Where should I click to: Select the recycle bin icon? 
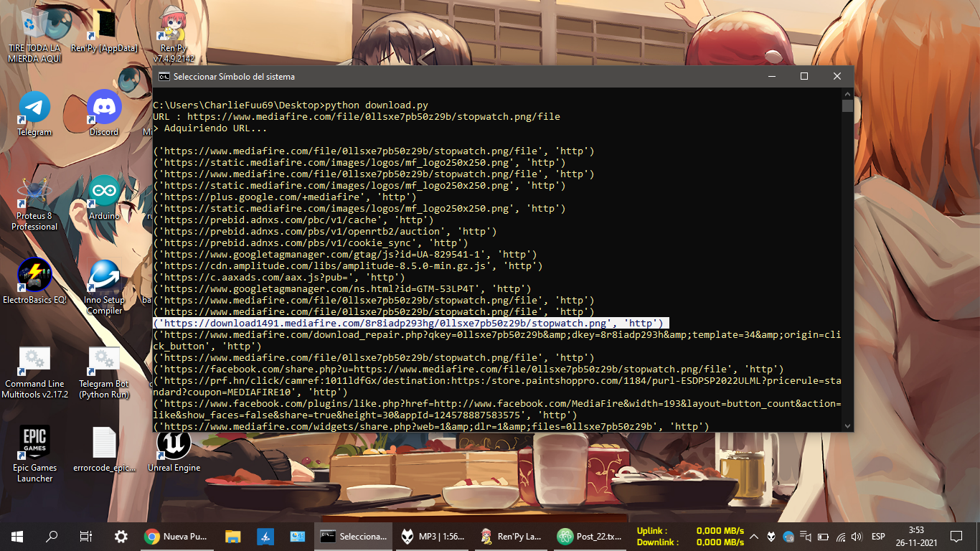click(x=34, y=24)
